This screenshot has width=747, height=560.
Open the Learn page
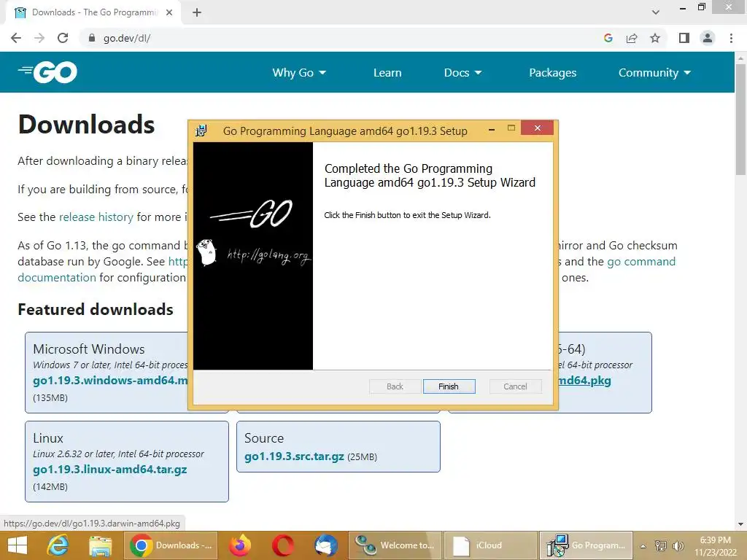click(387, 73)
